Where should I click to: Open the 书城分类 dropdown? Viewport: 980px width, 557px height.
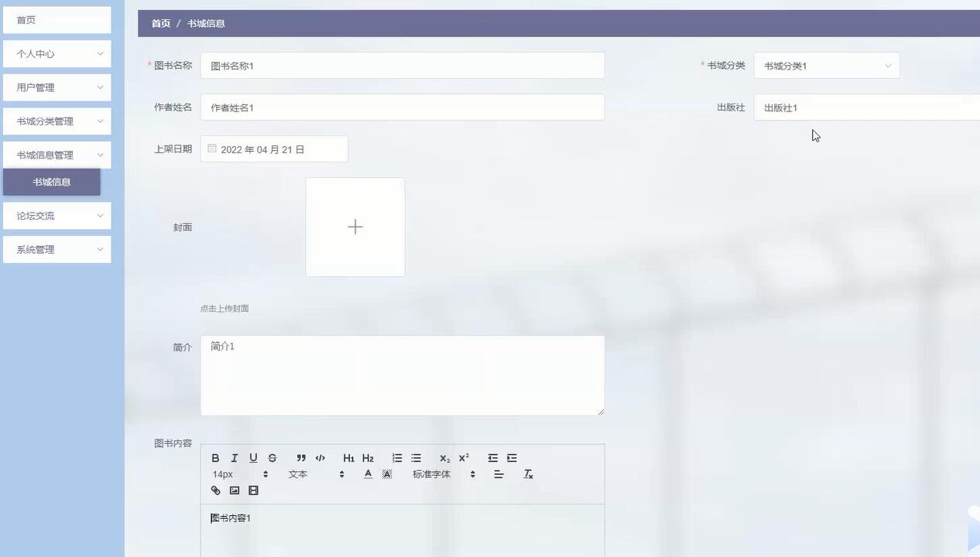(x=826, y=66)
